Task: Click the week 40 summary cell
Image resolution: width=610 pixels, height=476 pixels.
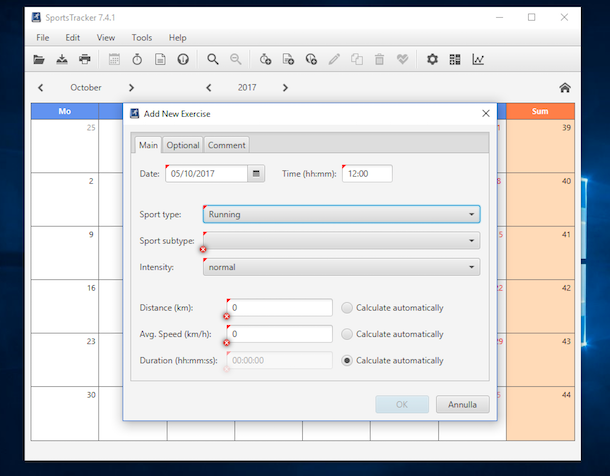Action: (540, 200)
